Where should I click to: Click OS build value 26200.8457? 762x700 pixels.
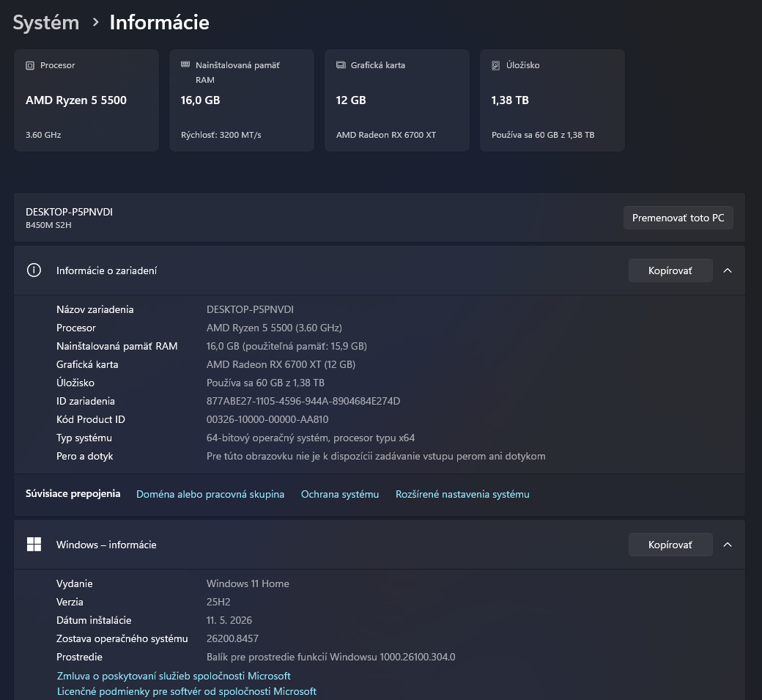pos(232,638)
